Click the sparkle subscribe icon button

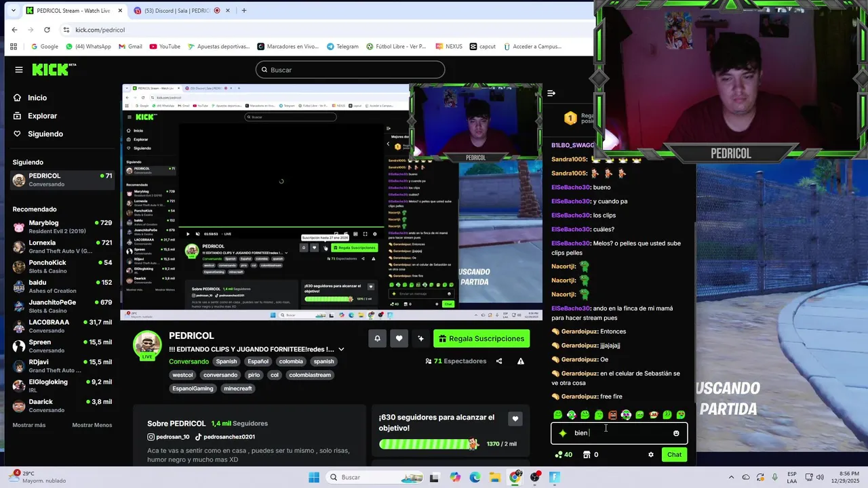[420, 338]
